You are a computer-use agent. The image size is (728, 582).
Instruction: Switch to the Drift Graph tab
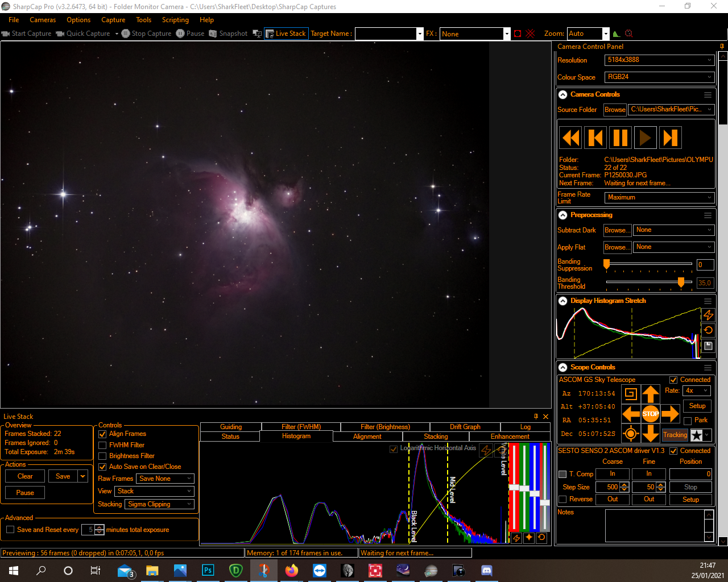tap(465, 427)
